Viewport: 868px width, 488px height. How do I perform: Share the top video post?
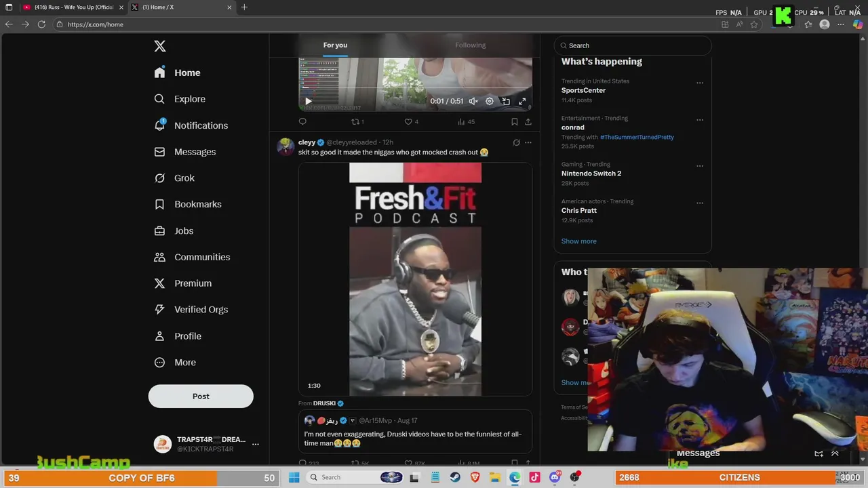coord(528,122)
